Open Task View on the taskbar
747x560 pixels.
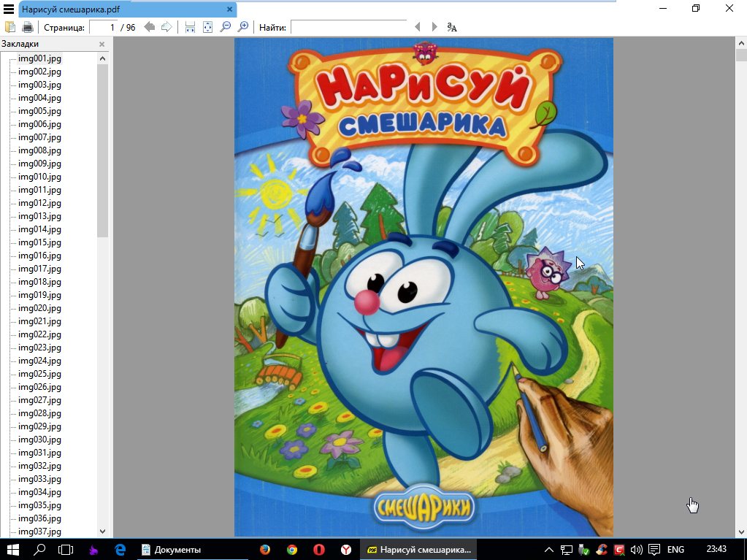click(x=66, y=550)
